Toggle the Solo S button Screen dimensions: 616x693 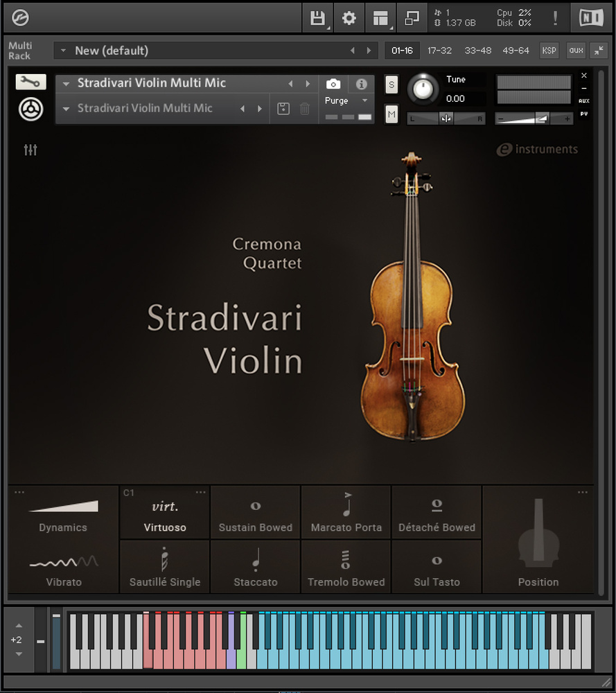pyautogui.click(x=391, y=85)
